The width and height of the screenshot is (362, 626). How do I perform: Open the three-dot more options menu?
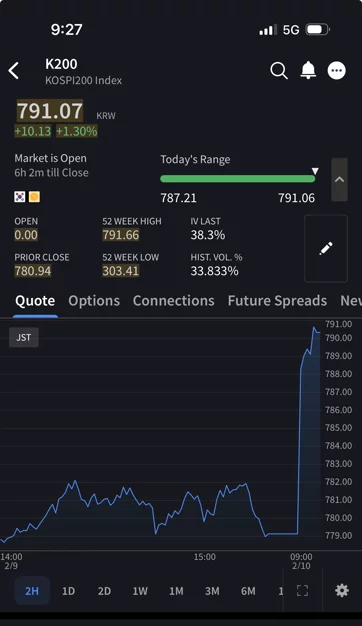(337, 71)
